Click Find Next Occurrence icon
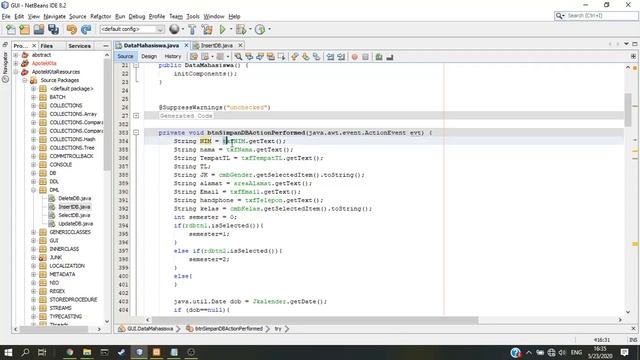Image resolution: width=640 pixels, height=360 pixels. pos(260,57)
